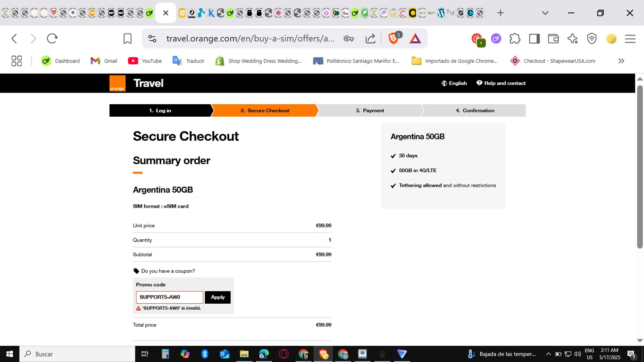The height and width of the screenshot is (362, 644).
Task: Click the Total price label
Action: coord(145,325)
